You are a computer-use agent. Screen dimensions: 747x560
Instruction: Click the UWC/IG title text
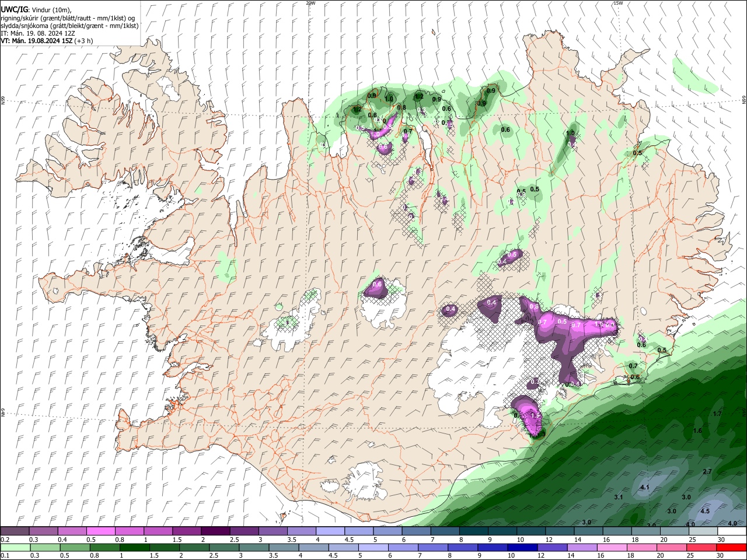13,9
